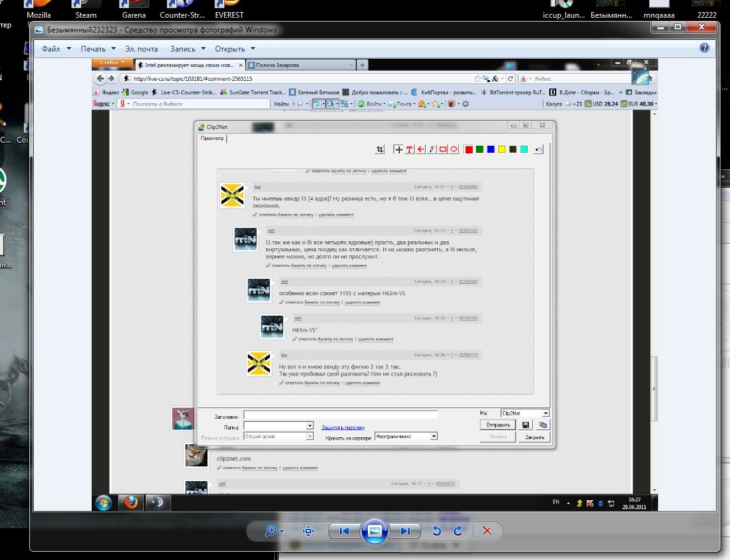
Task: Open the Евгений Ветинов bookmark
Action: tap(314, 92)
